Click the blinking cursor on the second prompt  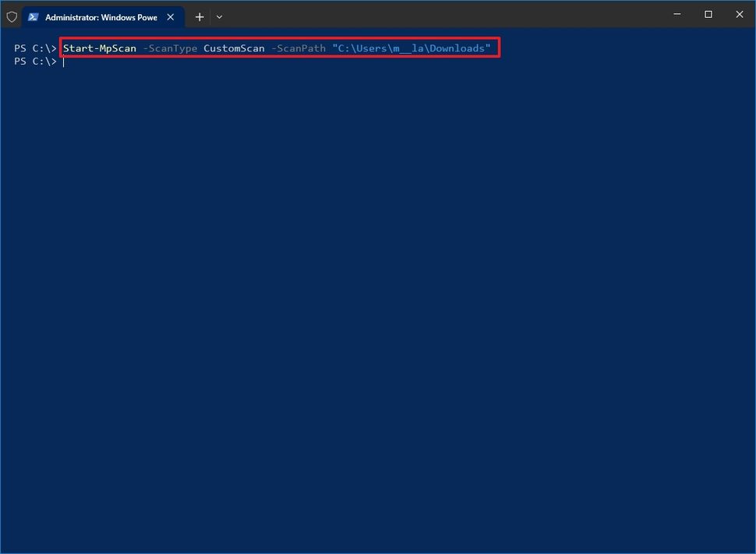coord(65,62)
